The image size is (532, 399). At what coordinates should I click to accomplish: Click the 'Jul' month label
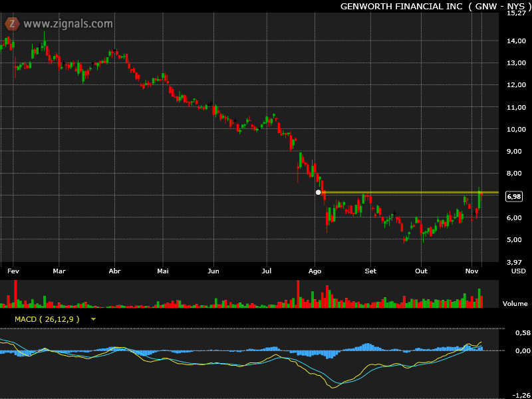(x=267, y=271)
